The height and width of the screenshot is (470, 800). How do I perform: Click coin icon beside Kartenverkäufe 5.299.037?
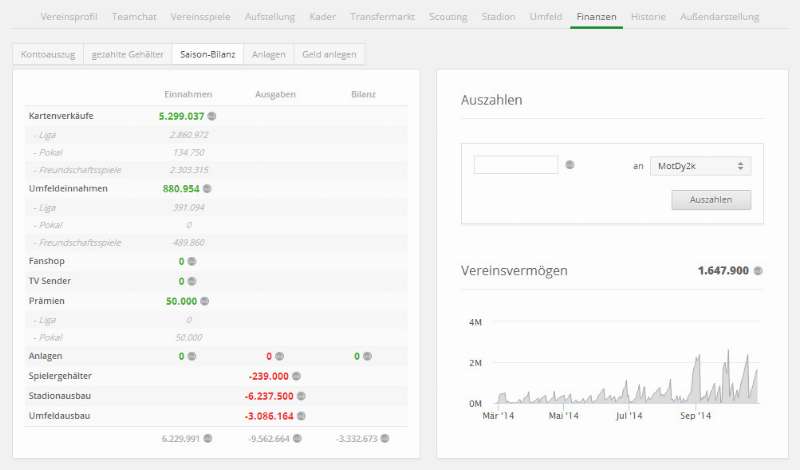point(212,116)
